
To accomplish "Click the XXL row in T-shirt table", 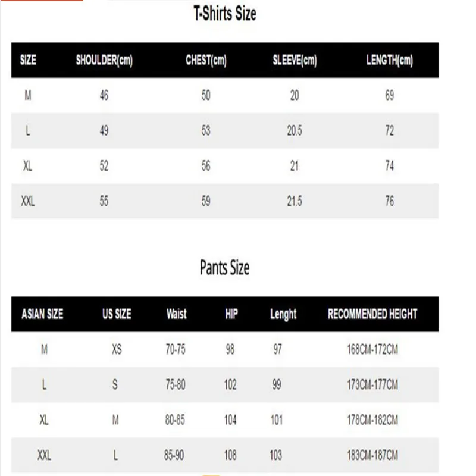I will click(225, 201).
